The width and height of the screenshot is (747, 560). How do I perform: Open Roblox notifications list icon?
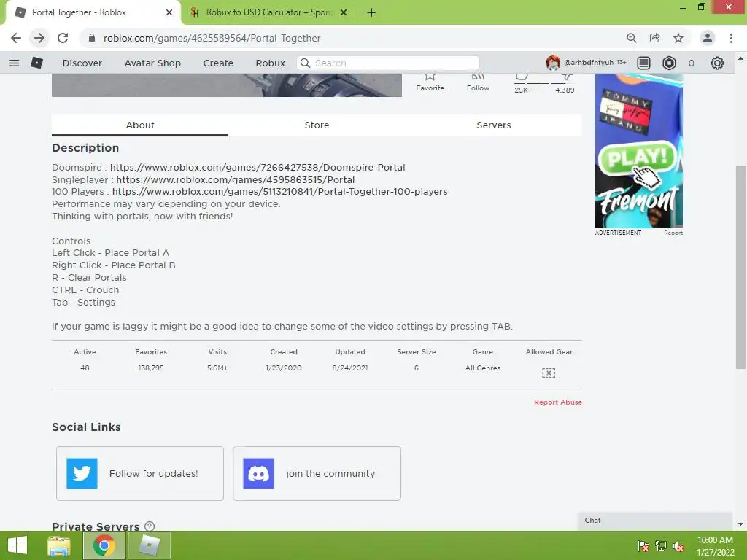coord(643,63)
